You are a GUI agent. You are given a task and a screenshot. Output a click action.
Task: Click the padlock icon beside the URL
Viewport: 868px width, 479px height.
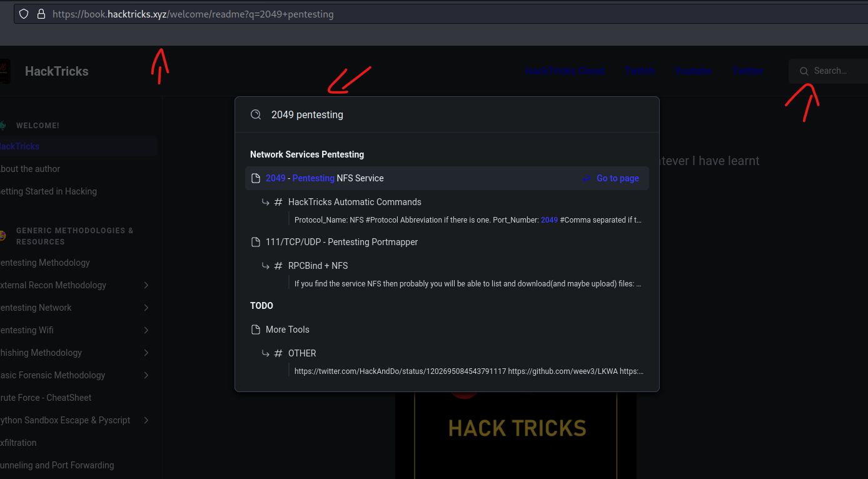pyautogui.click(x=41, y=14)
